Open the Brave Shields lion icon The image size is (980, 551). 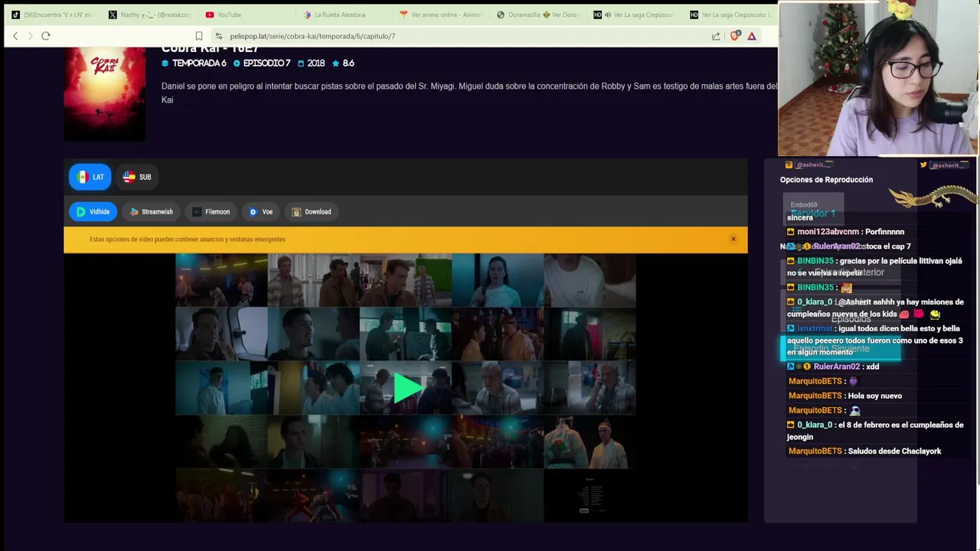[735, 36]
